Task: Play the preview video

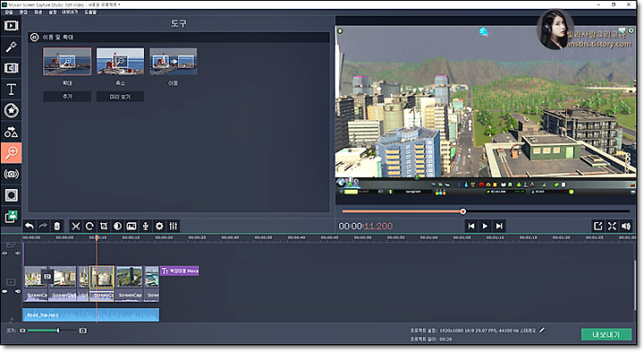Action: pyautogui.click(x=485, y=226)
